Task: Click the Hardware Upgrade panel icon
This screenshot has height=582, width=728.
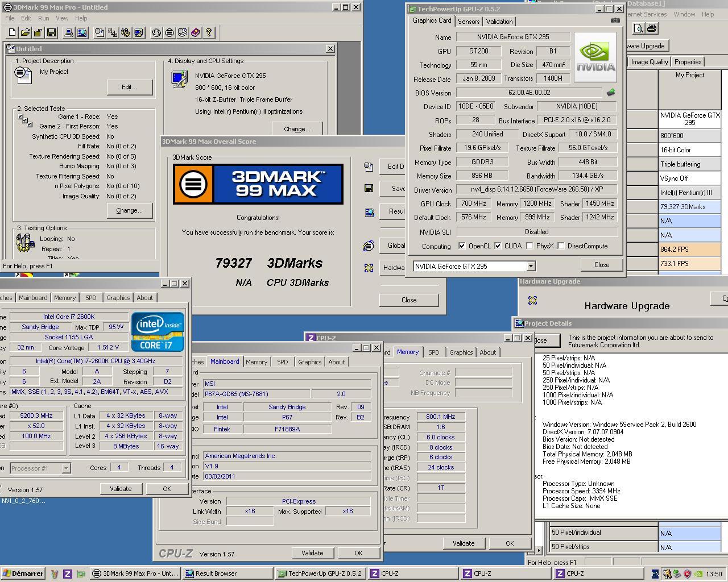Action: 532,300
